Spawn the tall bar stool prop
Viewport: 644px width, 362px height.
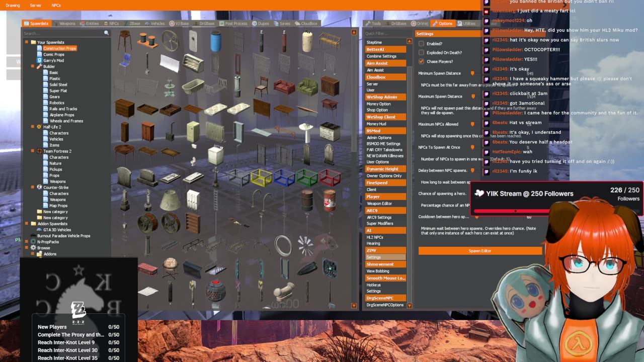click(124, 41)
